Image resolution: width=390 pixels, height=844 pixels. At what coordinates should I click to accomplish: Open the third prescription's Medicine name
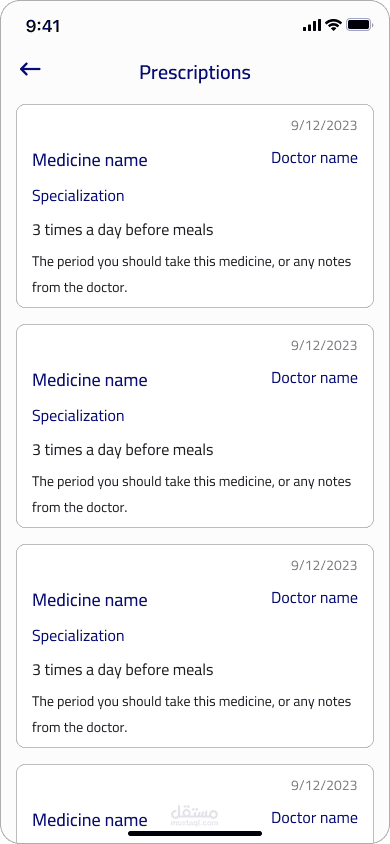point(90,600)
